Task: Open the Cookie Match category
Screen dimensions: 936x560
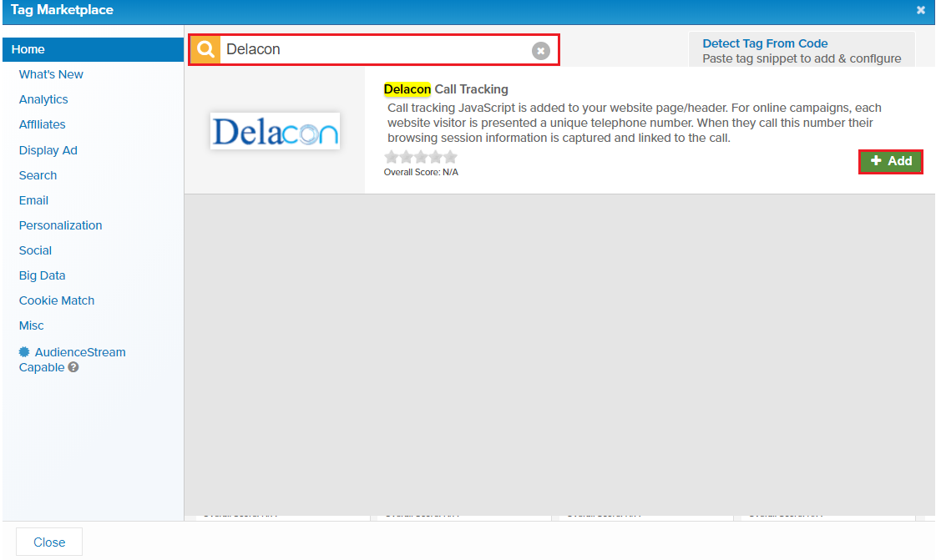Action: click(x=57, y=300)
